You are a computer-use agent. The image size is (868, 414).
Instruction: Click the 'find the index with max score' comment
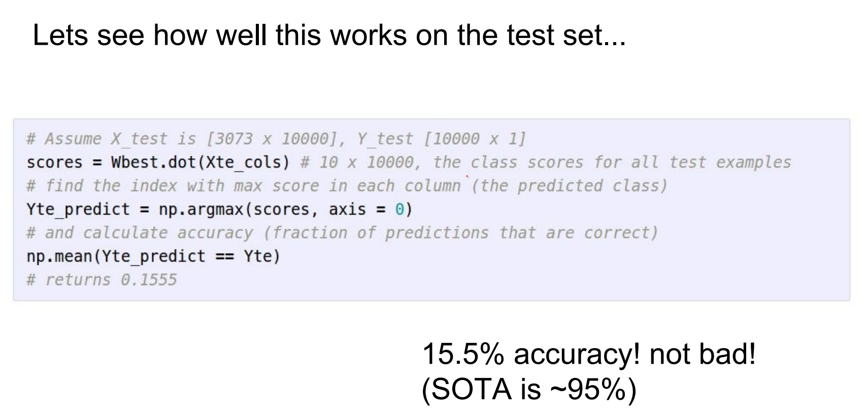(244, 186)
